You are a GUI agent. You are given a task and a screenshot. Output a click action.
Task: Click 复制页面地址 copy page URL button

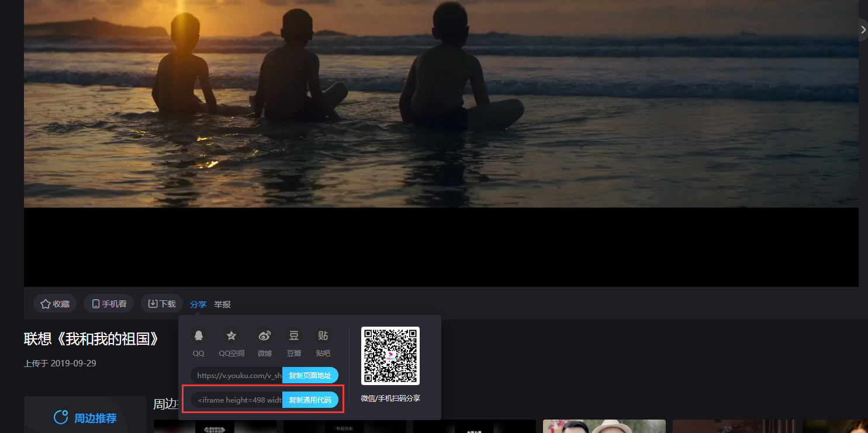coord(310,375)
